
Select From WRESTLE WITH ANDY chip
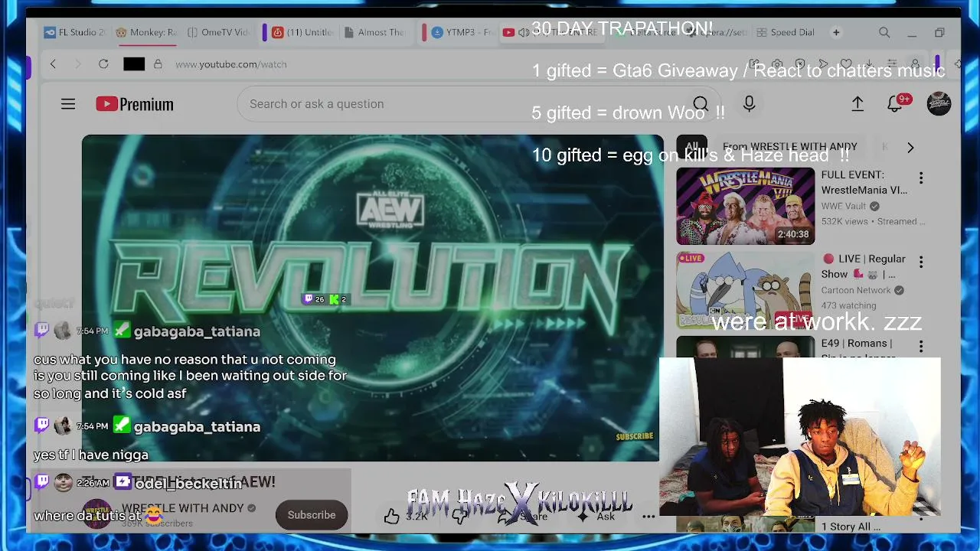tap(789, 146)
